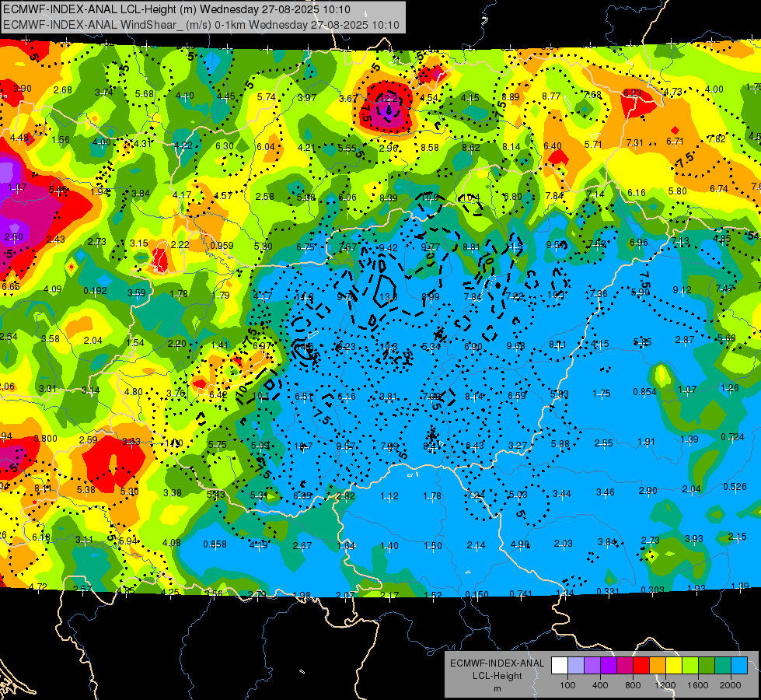The height and width of the screenshot is (700, 761).
Task: Click the magenta pink legend swatch
Action: click(625, 666)
